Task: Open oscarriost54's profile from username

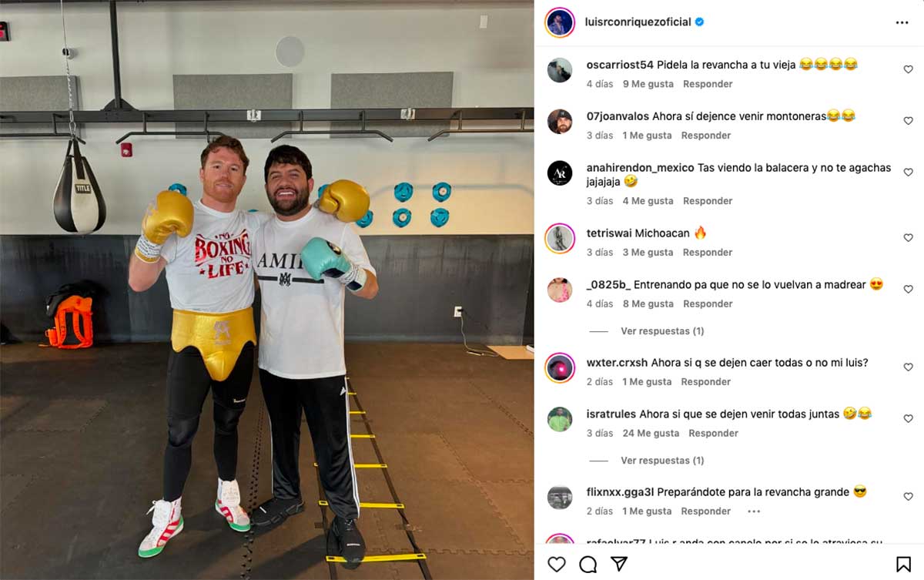Action: [620, 65]
